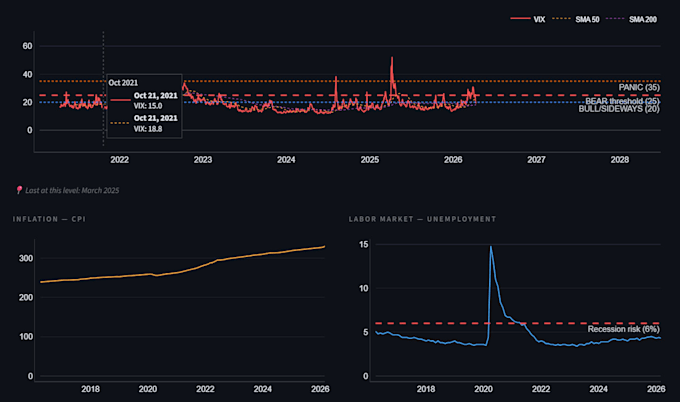
Task: Click the 2022 label on unemployment x-axis
Action: tap(541, 389)
